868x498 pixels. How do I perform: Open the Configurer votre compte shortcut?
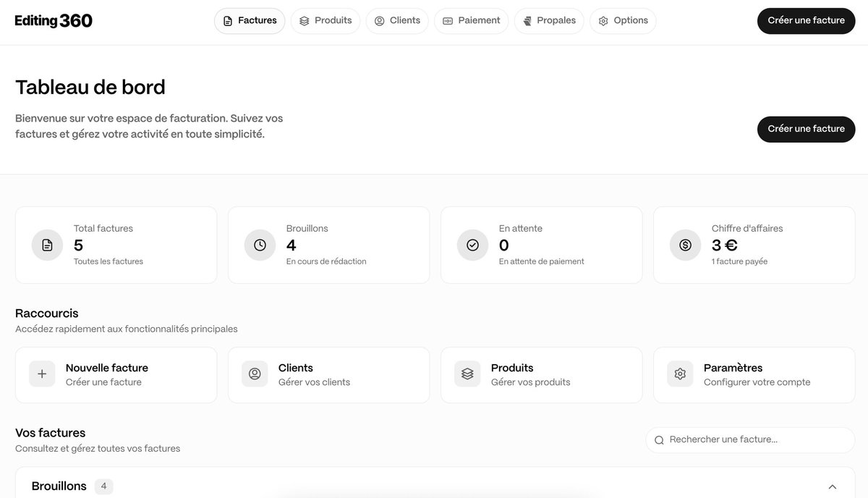pos(754,375)
